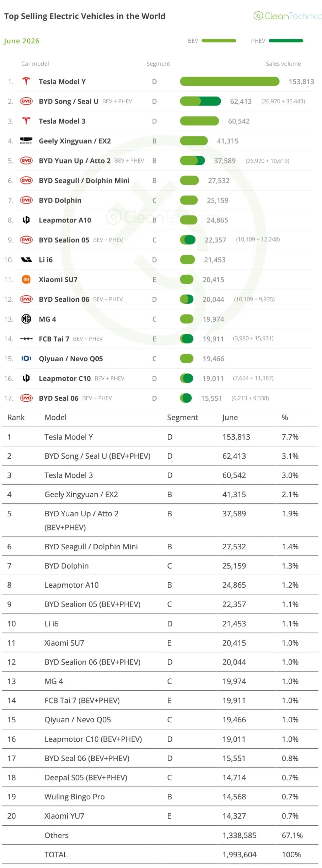
Task: Click the Tesla Model Y sales bar
Action: pos(230,81)
